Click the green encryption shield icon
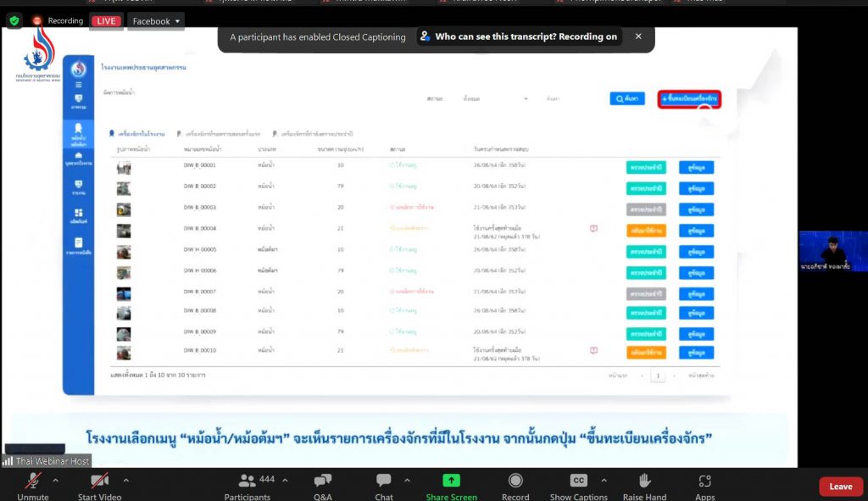 pos(14,20)
